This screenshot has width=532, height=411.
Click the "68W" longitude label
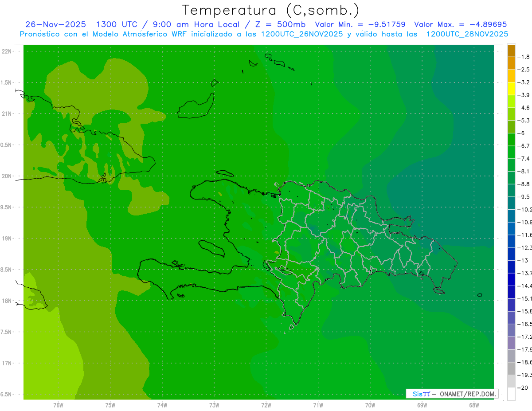(474, 405)
